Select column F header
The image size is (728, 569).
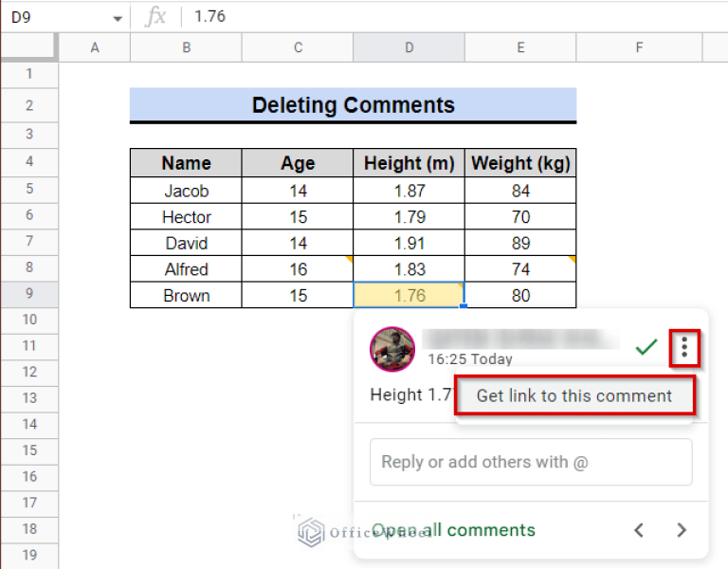click(x=639, y=47)
